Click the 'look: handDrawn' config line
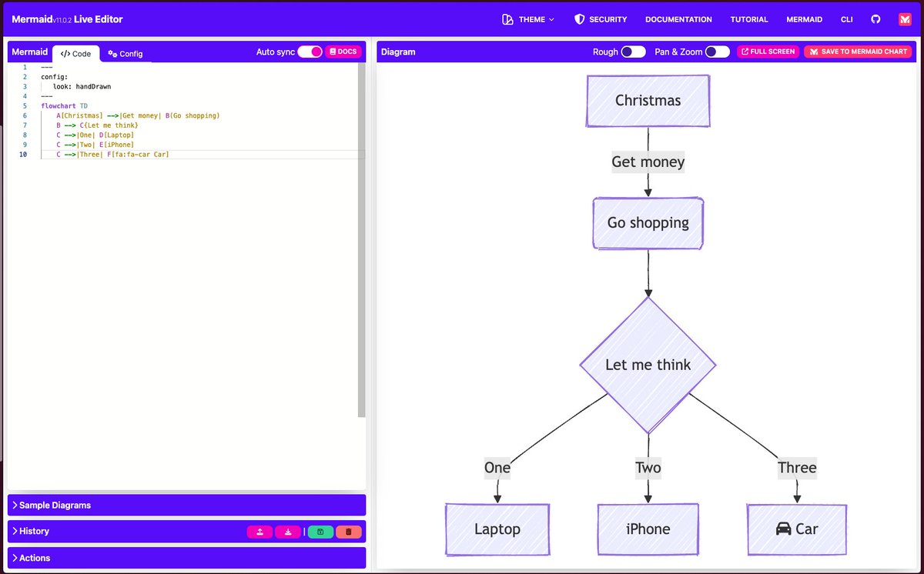Image resolution: width=924 pixels, height=574 pixels. click(x=82, y=86)
